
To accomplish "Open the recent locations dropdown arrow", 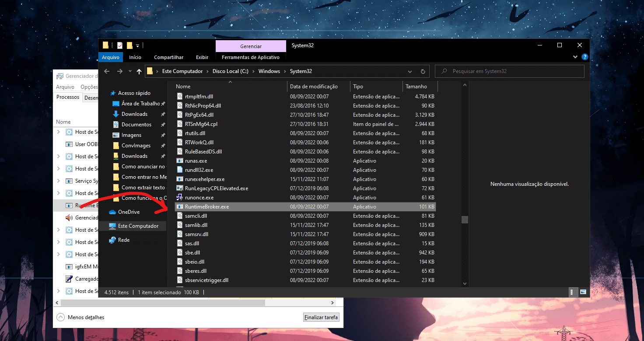I will coord(130,71).
